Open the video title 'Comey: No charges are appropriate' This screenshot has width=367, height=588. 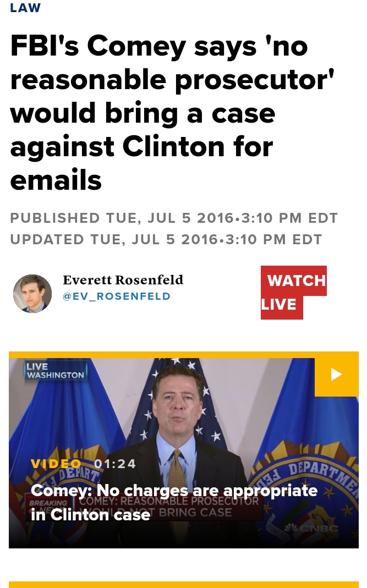174,502
